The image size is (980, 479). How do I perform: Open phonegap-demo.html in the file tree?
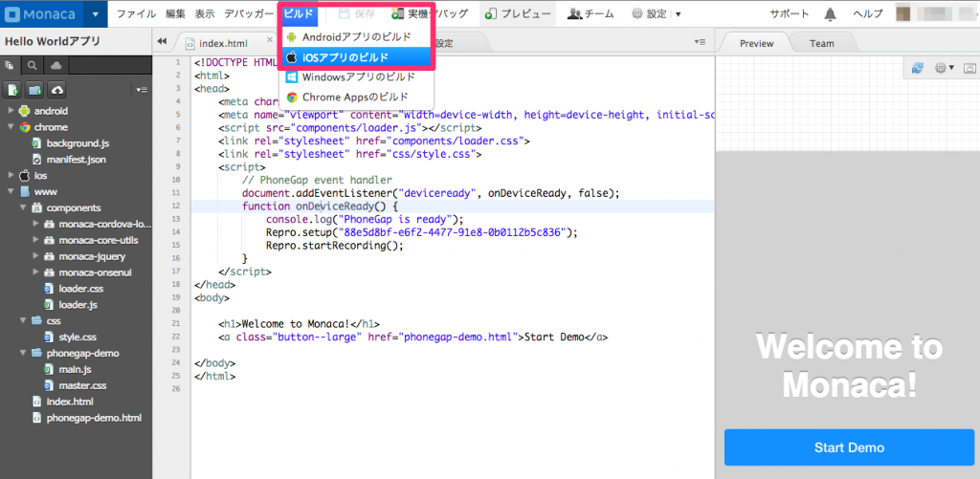pos(94,418)
